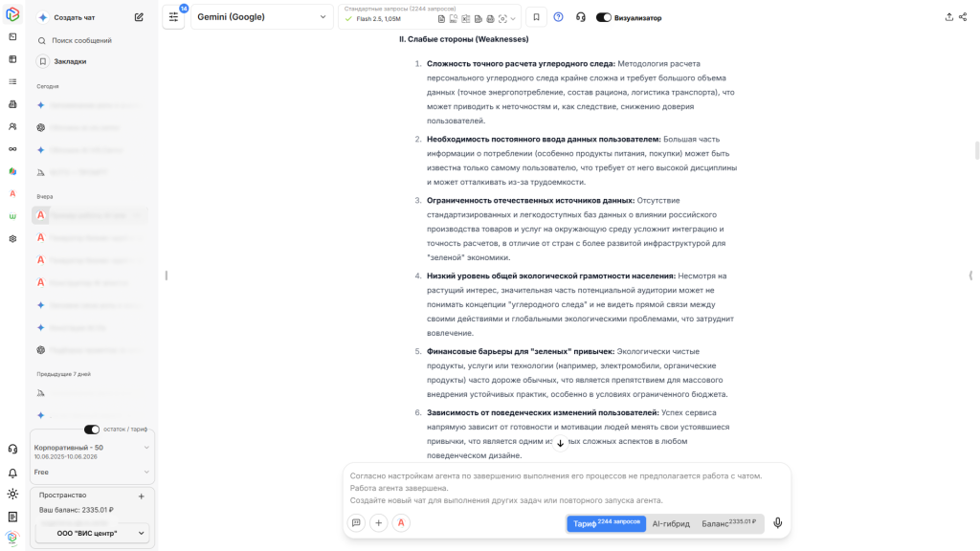The width and height of the screenshot is (980, 551).
Task: Open model settings icon showing badge 14
Action: (x=173, y=16)
